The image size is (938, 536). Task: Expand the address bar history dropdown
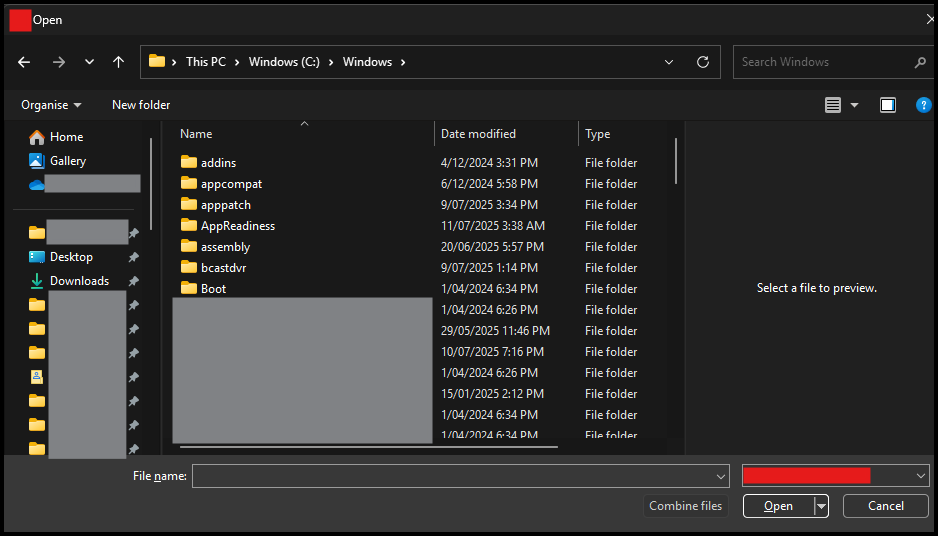[x=669, y=62]
